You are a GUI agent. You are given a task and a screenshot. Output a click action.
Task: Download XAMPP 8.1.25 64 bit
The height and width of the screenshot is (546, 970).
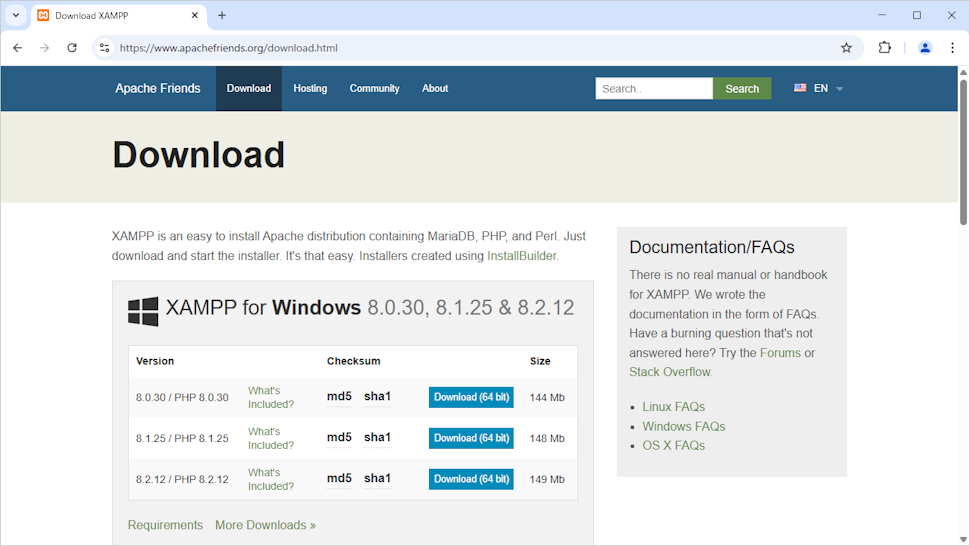[471, 438]
